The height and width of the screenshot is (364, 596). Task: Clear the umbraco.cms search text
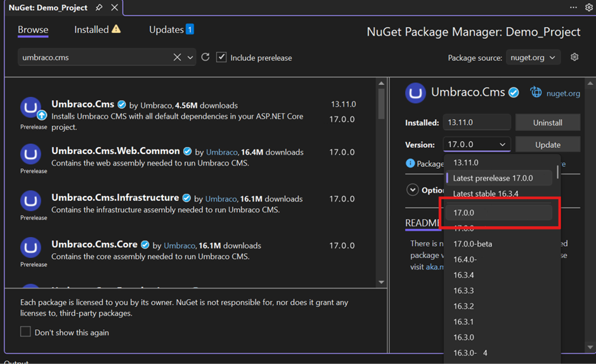tap(178, 57)
